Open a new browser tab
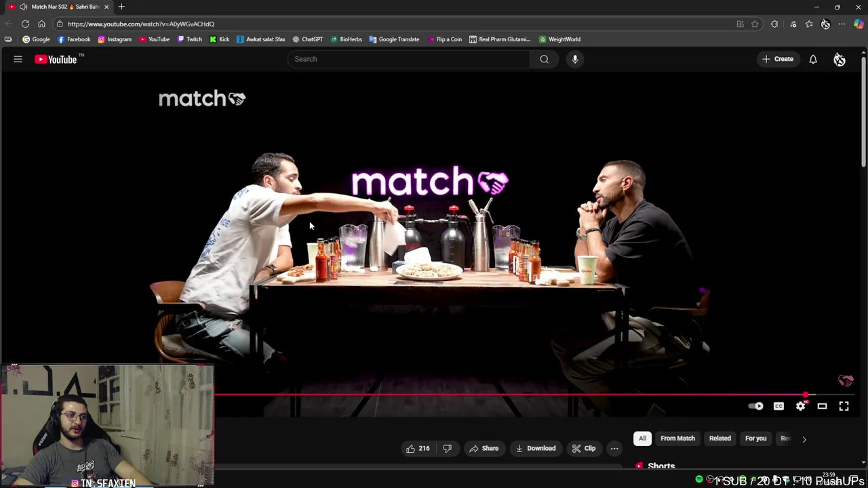 pos(121,7)
